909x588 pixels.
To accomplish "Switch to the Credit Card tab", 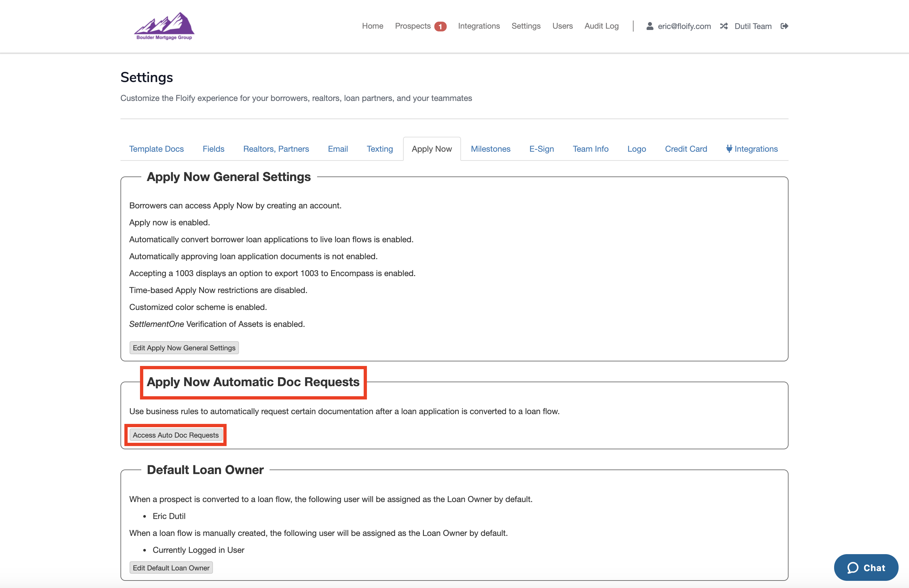I will (x=686, y=149).
